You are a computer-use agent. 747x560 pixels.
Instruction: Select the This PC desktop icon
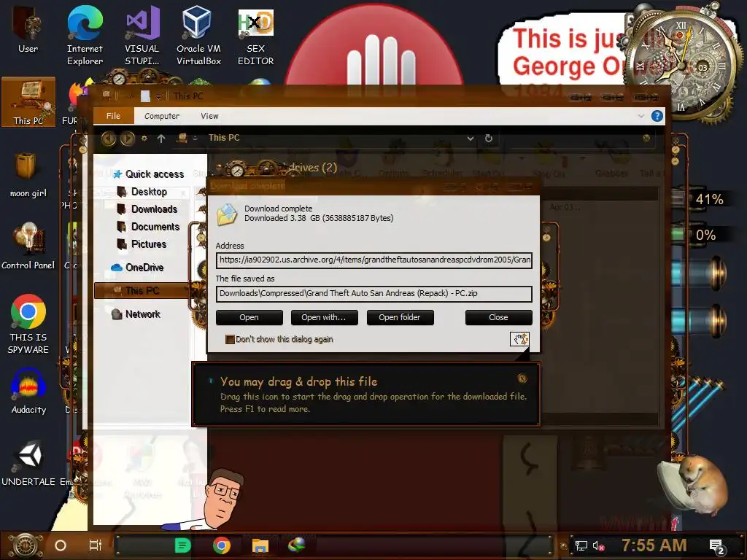(x=28, y=102)
